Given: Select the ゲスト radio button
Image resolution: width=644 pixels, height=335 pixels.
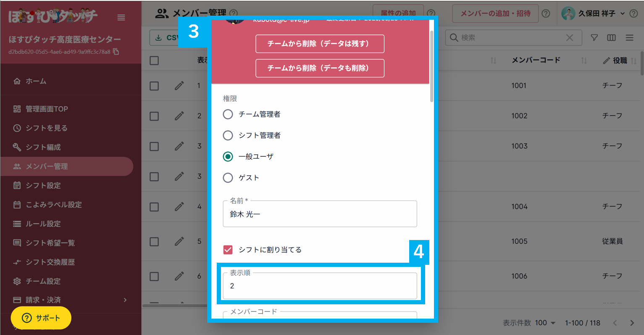Looking at the screenshot, I should click(228, 178).
